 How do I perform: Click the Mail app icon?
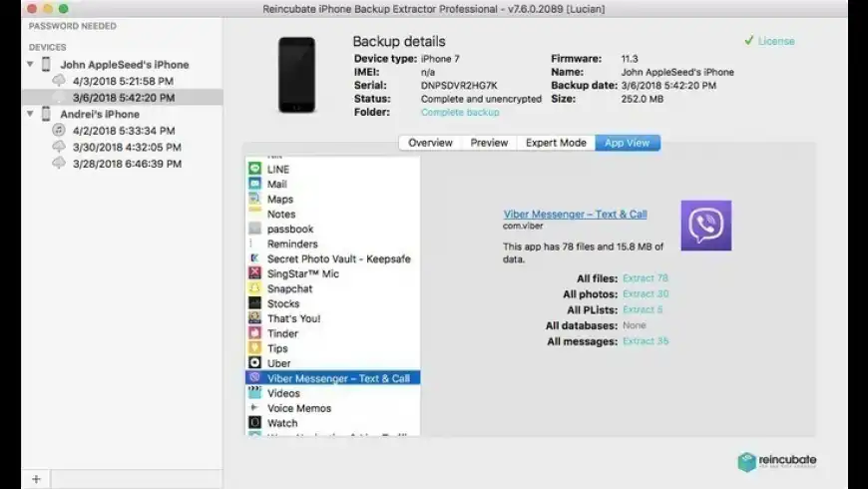click(x=254, y=184)
